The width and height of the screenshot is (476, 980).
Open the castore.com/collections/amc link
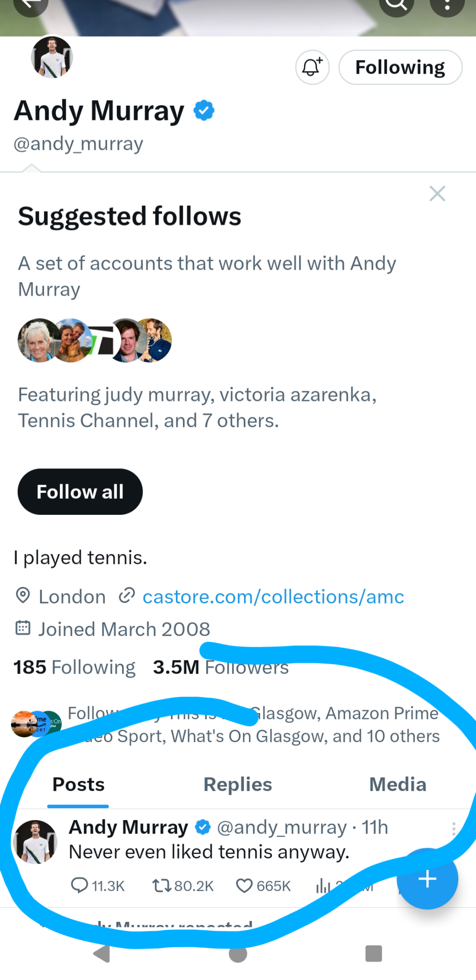pos(273,597)
